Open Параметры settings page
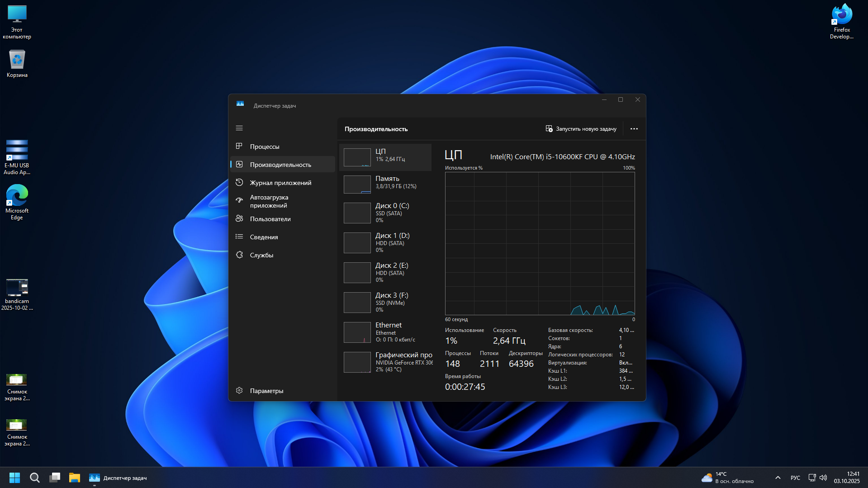 [283, 391]
